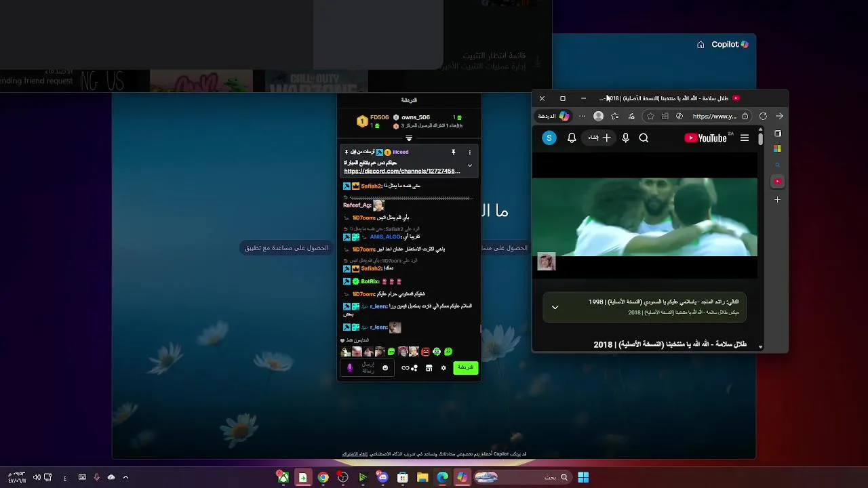The width and height of the screenshot is (868, 488).
Task: Open the tab actions icon in Edge sidebar
Action: coord(778,134)
